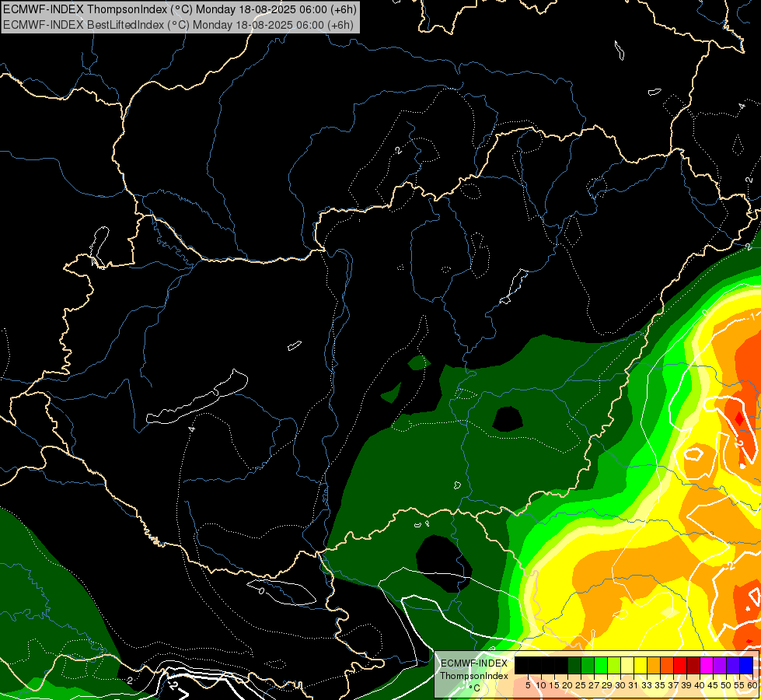The height and width of the screenshot is (700, 761).
Task: Pick the medium green 25–27 legend swatch
Action: coord(587,665)
